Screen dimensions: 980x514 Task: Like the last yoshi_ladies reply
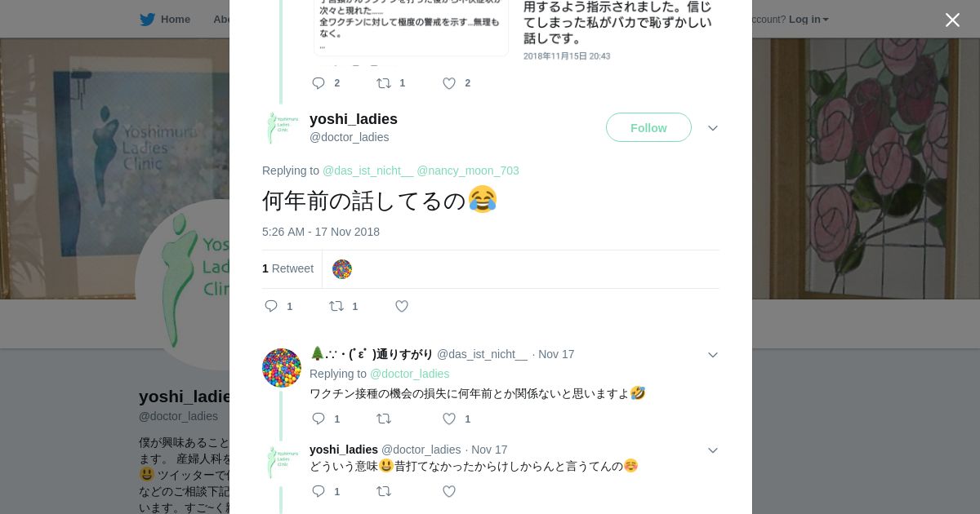point(448,491)
